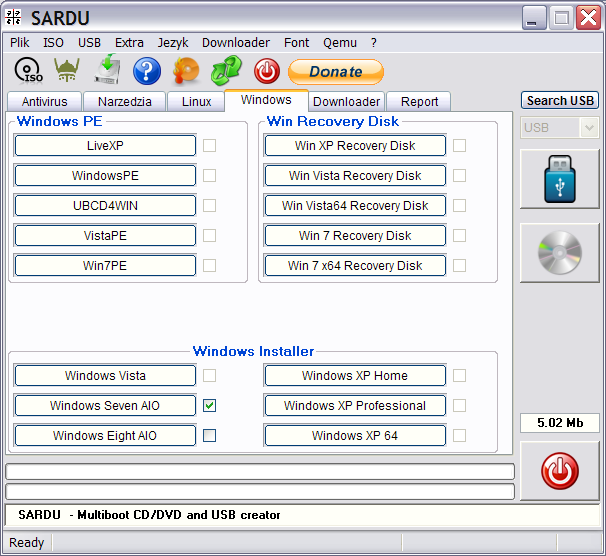This screenshot has height=556, width=606.
Task: Click the red power icon in toolbar
Action: (267, 71)
